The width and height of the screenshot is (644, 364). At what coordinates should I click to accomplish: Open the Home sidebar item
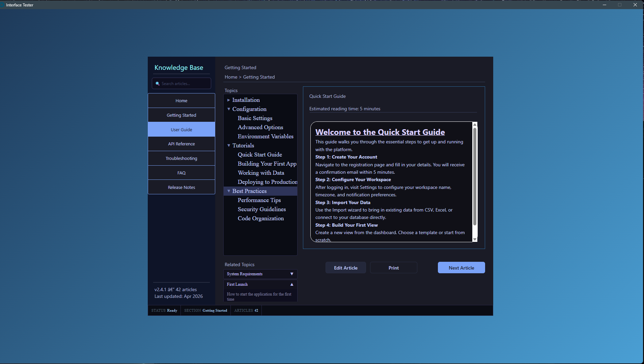(x=181, y=101)
